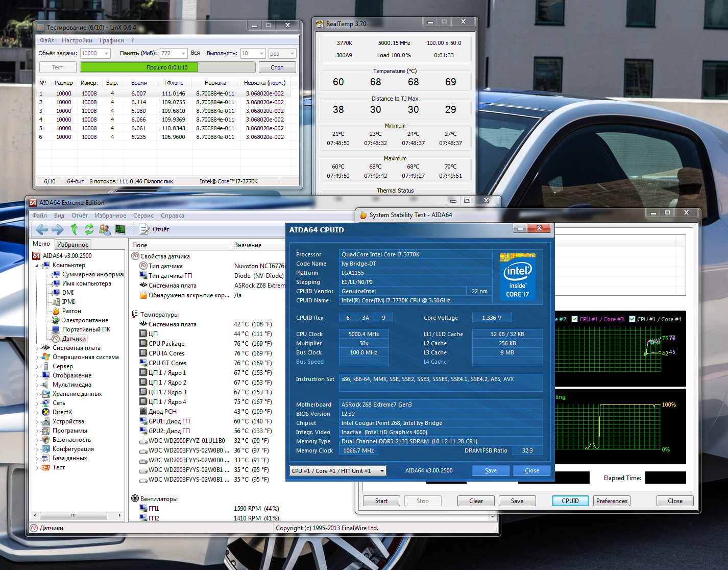Click the green Up level arrow icon
This screenshot has width=728, height=570.
(x=74, y=229)
